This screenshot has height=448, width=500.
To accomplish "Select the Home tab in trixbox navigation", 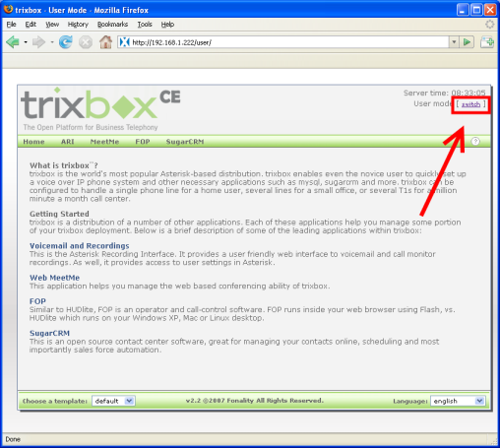I will pos(33,142).
